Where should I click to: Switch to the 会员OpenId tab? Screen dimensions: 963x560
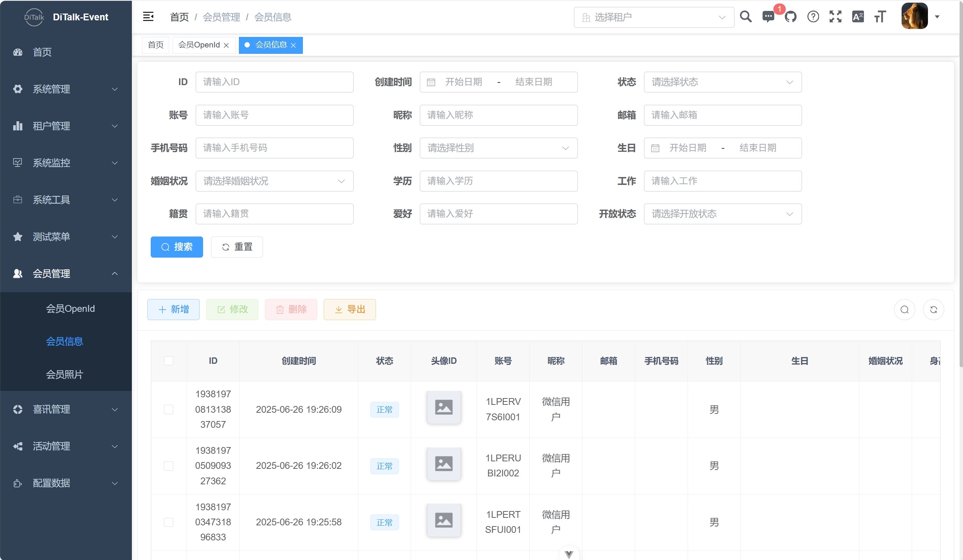click(x=199, y=45)
